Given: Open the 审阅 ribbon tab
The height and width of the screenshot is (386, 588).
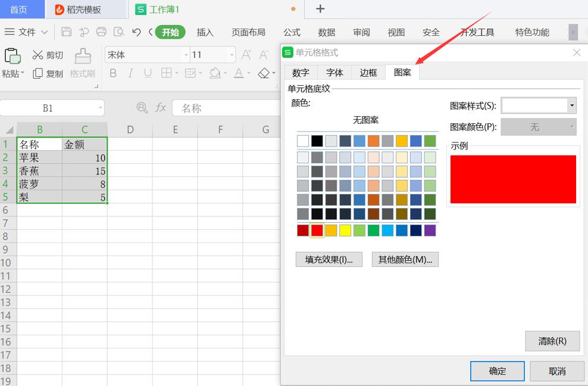Looking at the screenshot, I should 361,32.
